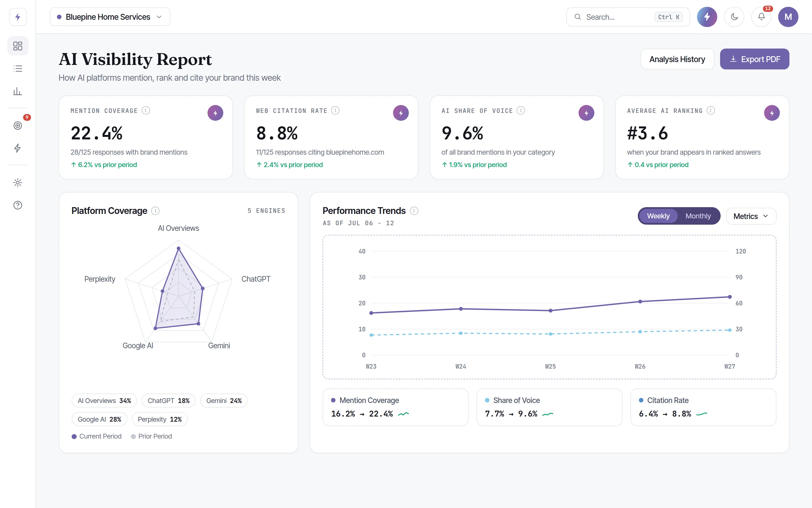Switch trends to Monthly view
Image resolution: width=812 pixels, height=508 pixels.
pyautogui.click(x=698, y=216)
